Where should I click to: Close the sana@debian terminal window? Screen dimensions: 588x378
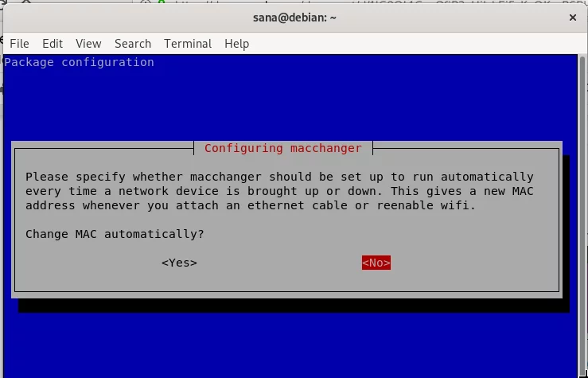(572, 18)
